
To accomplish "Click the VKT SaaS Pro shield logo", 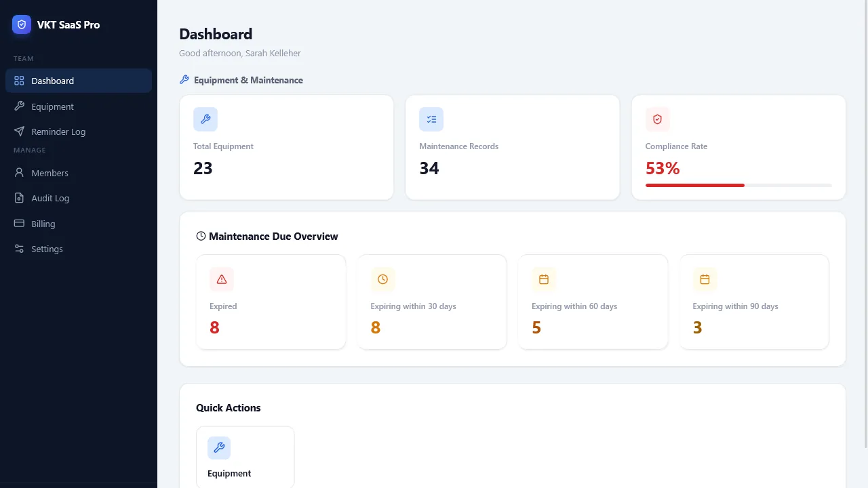I will click(22, 24).
